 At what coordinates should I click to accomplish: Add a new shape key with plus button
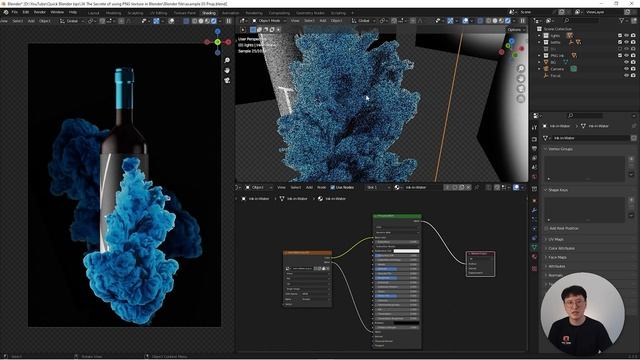pos(631,200)
